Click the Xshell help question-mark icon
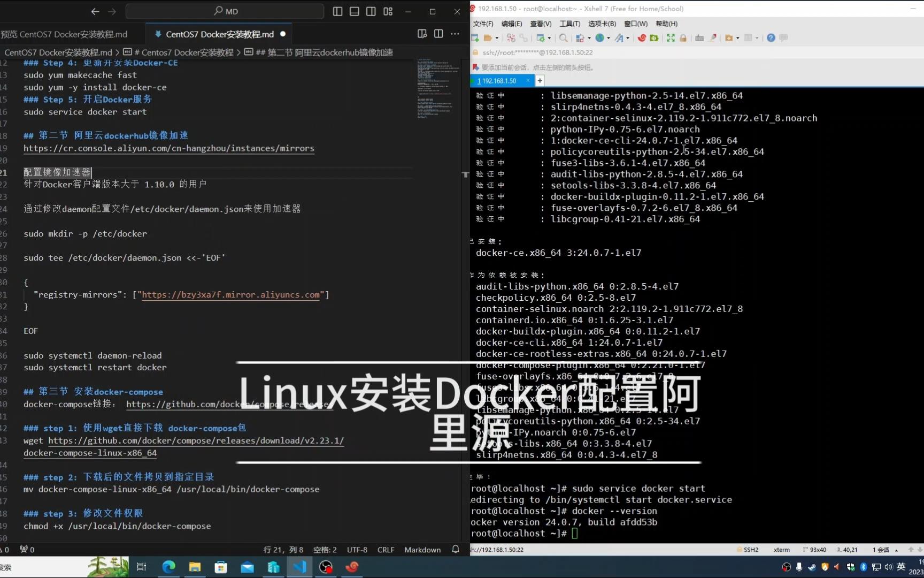The width and height of the screenshot is (924, 578). 770,38
